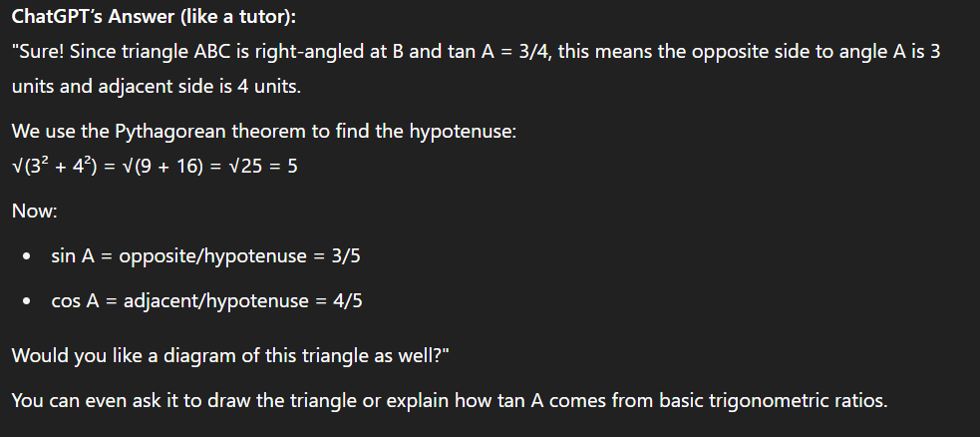Viewport: 980px width, 437px height.
Task: Click the line "You can even ask it to draw"
Action: tap(450, 400)
